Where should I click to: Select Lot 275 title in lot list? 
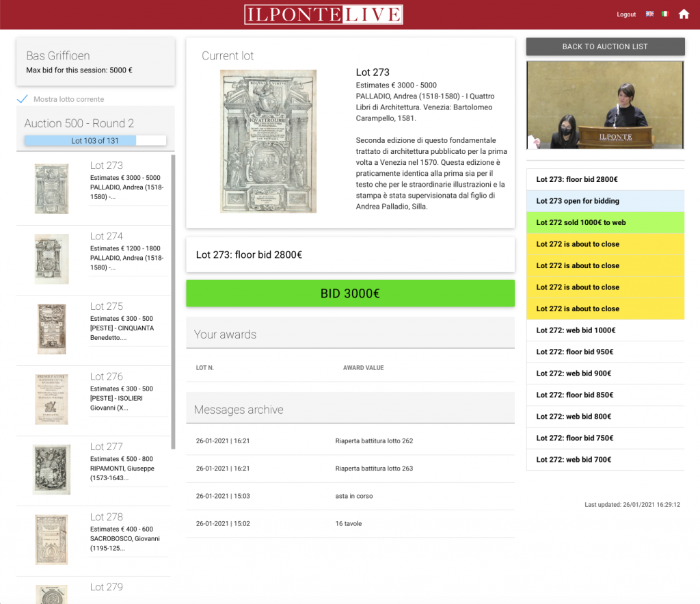tap(106, 306)
